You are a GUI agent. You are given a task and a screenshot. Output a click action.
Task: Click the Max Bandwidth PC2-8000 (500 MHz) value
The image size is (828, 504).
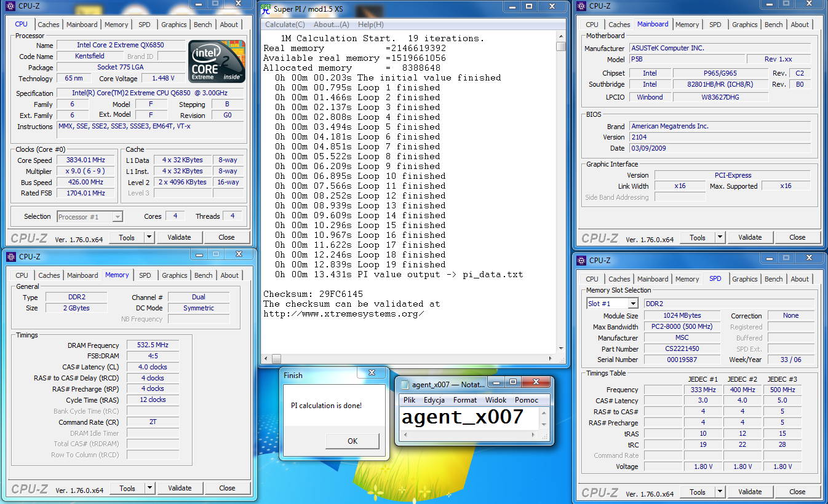click(682, 326)
